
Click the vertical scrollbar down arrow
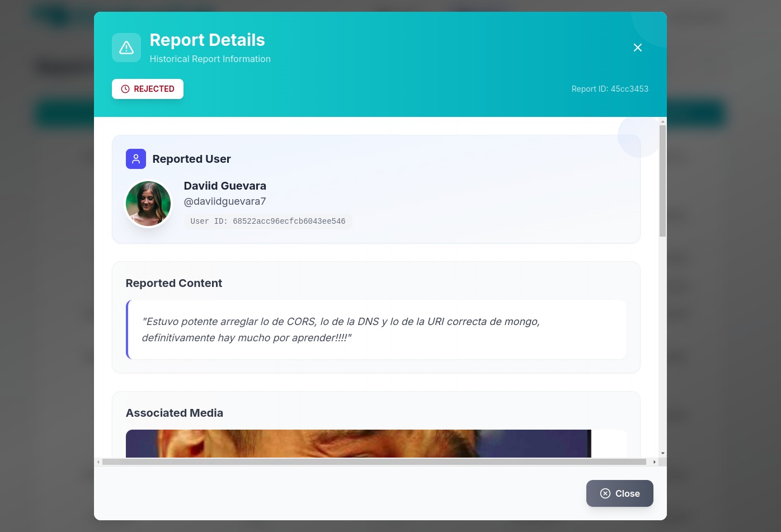[663, 453]
